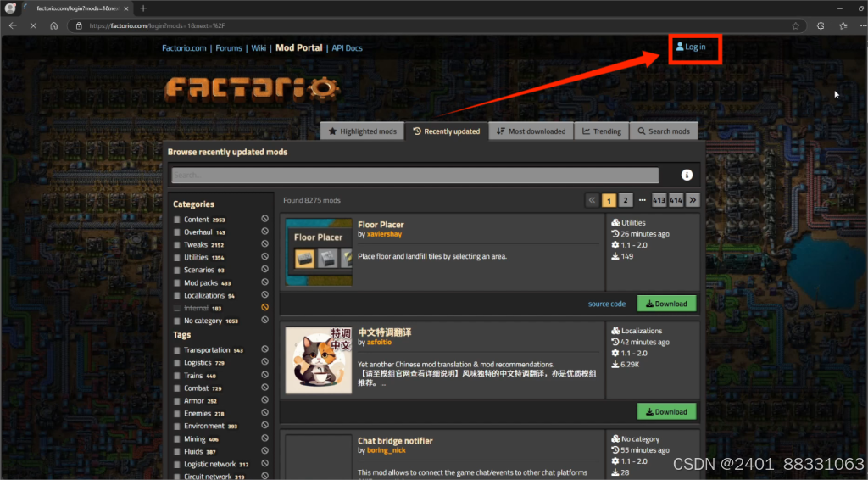Screen dimensions: 868x480
Task: Exclude the No category filter
Action: pyautogui.click(x=265, y=320)
